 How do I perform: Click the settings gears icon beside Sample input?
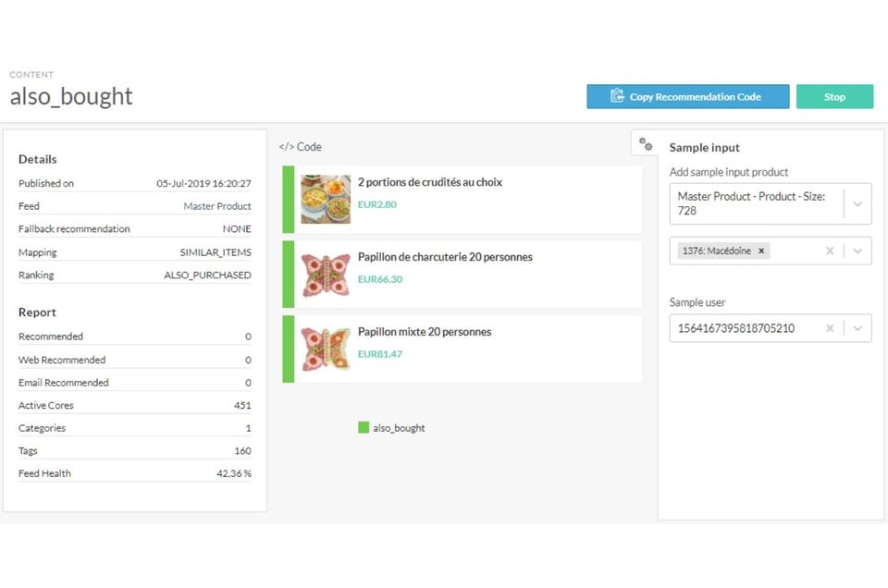646,144
